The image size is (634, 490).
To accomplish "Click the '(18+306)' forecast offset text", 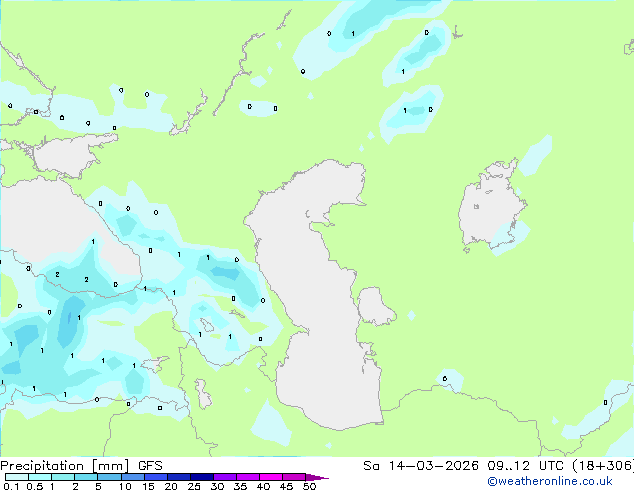I will 603,466.
